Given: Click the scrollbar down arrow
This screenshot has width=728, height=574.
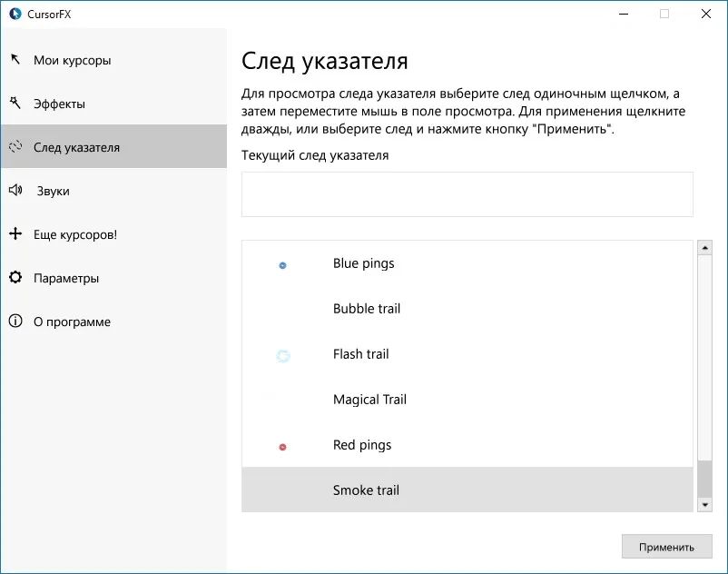Looking at the screenshot, I should point(704,505).
